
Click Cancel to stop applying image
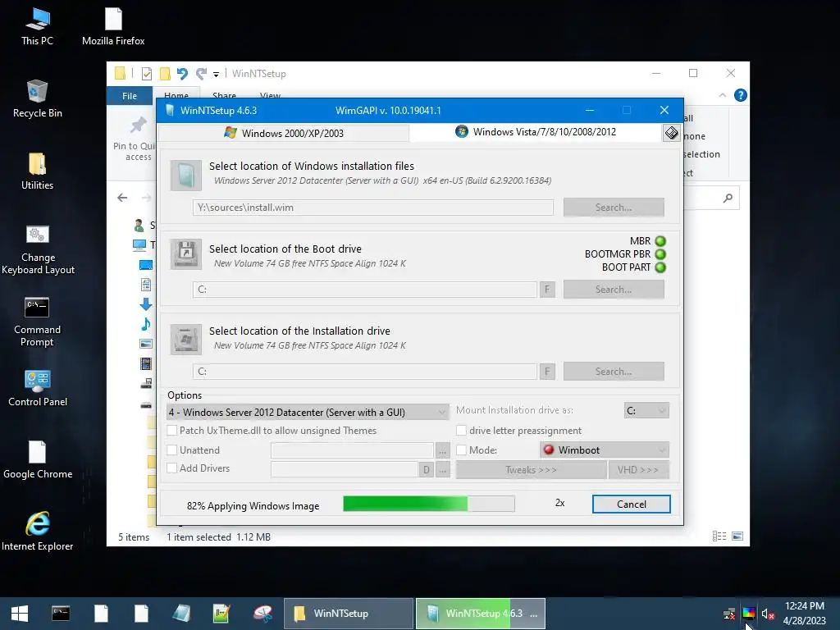[631, 504]
